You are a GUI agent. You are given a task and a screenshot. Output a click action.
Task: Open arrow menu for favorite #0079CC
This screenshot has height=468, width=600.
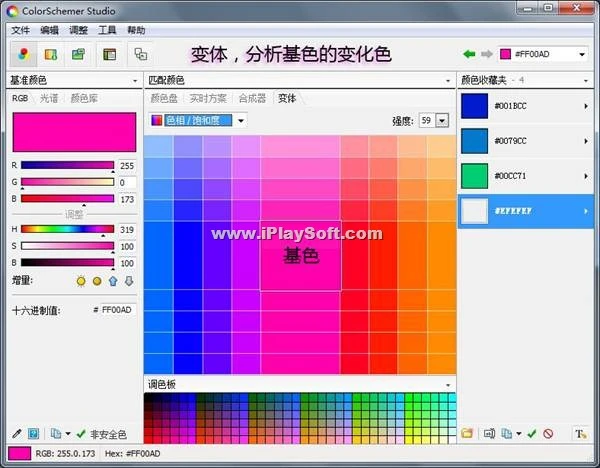586,141
